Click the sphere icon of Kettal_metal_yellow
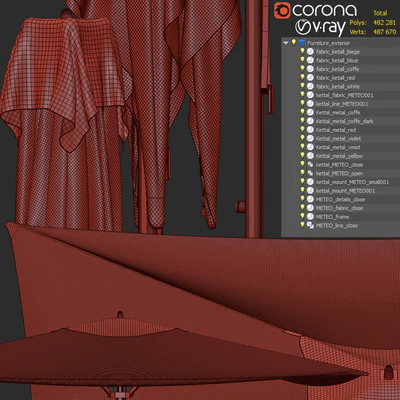Image resolution: width=400 pixels, height=400 pixels. [310, 156]
